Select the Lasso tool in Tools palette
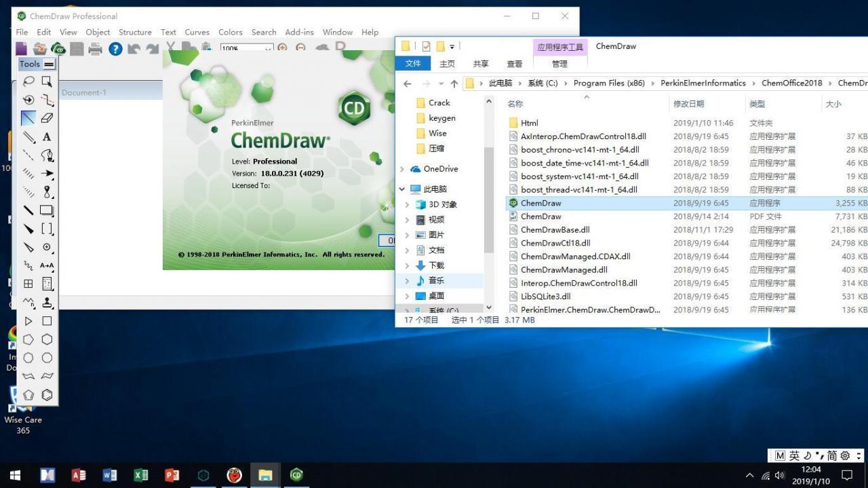This screenshot has width=868, height=488. pos(28,81)
